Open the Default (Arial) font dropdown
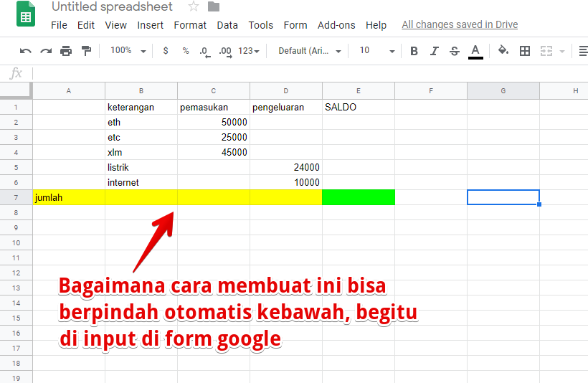 (310, 51)
